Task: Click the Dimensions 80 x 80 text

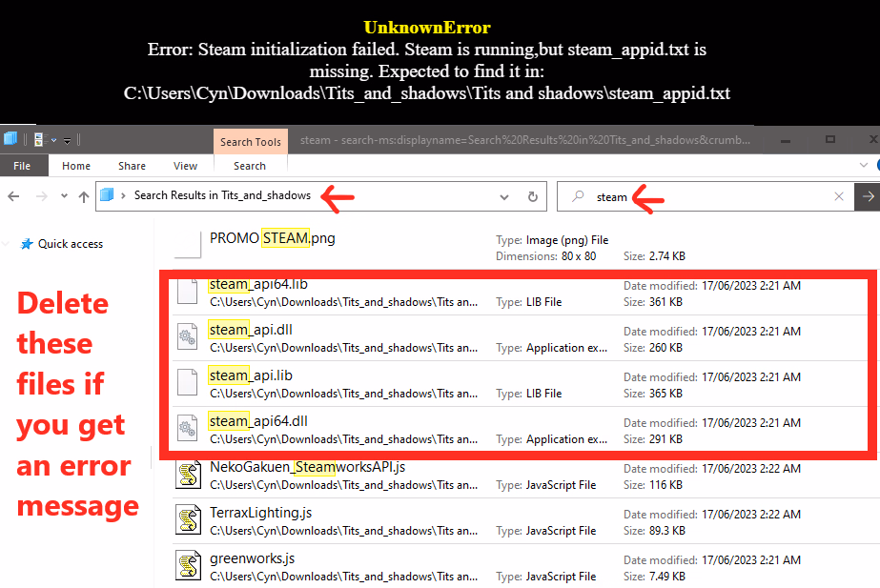Action: [545, 255]
